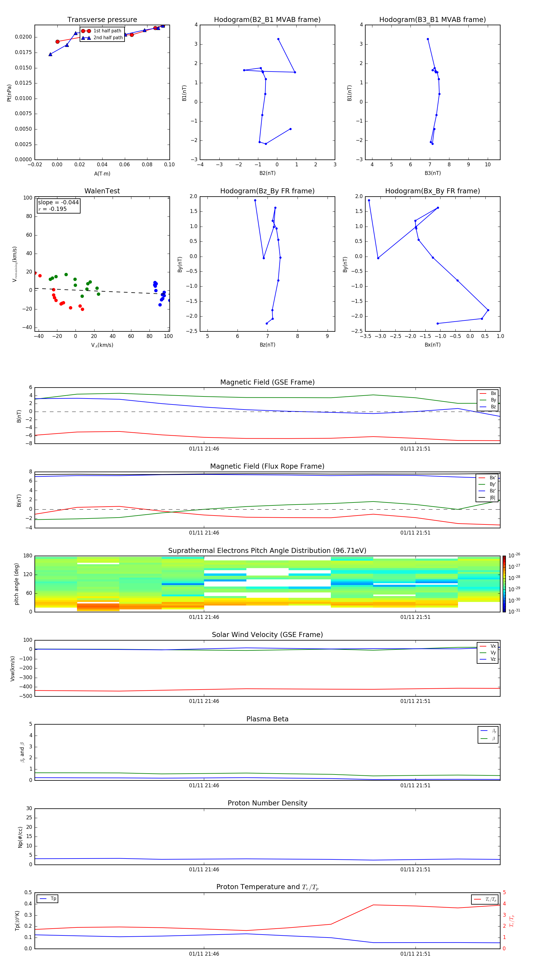Click the 'Magnetic Field (Flux Rope Frame)' title
Screen dimensions: 535x980
pyautogui.click(x=267, y=466)
